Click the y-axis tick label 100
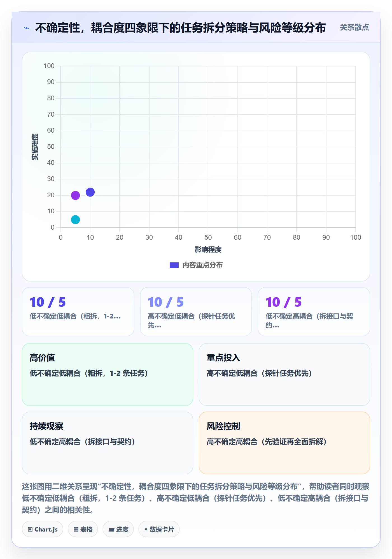Image resolution: width=392 pixels, height=559 pixels. [49, 66]
